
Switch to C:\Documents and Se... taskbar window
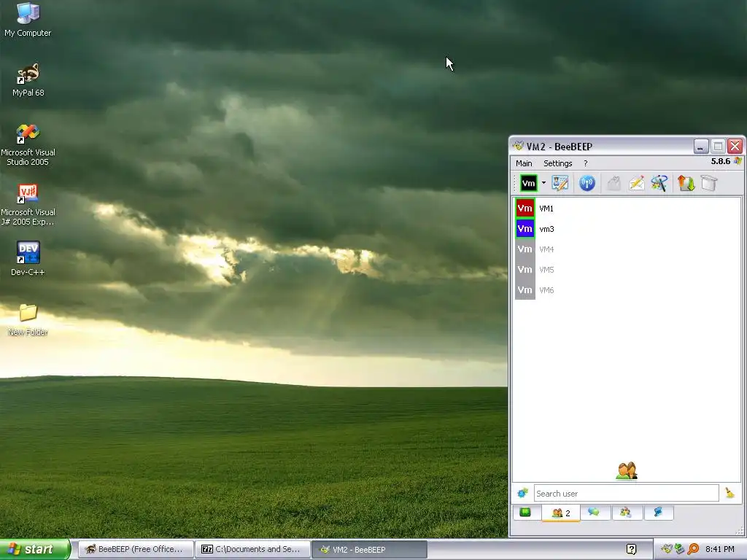(x=253, y=550)
